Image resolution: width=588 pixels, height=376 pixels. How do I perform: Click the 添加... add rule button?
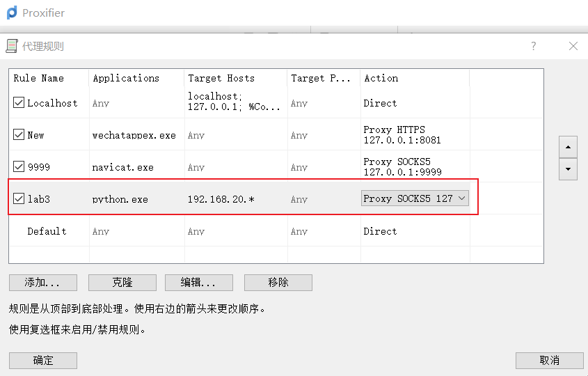42,282
